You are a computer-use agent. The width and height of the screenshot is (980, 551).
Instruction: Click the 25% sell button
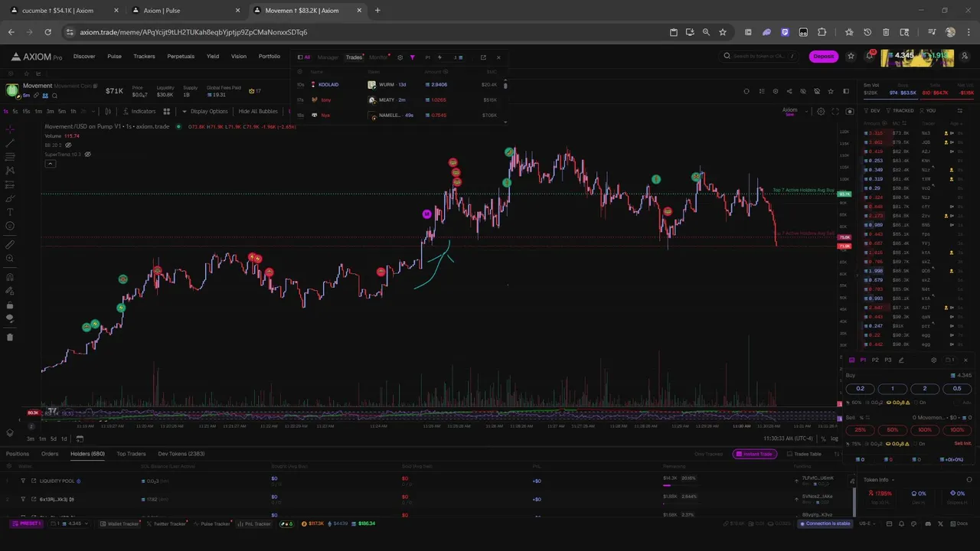point(860,430)
